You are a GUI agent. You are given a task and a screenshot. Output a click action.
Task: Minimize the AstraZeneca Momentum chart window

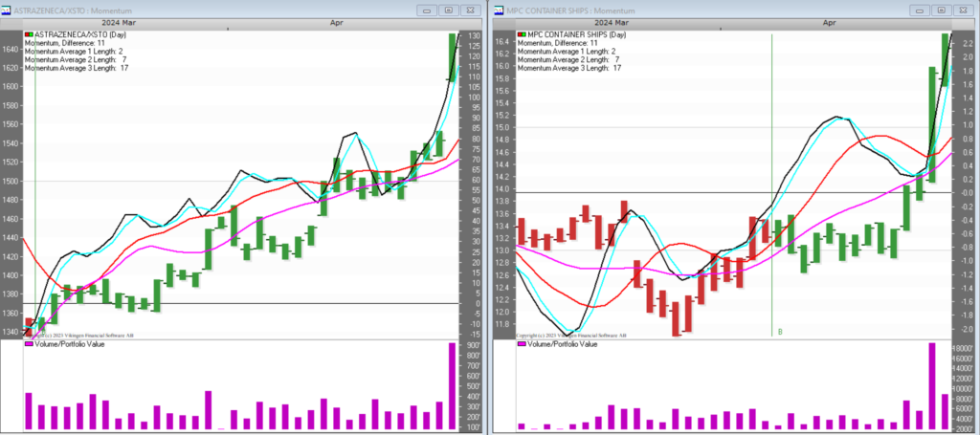426,8
